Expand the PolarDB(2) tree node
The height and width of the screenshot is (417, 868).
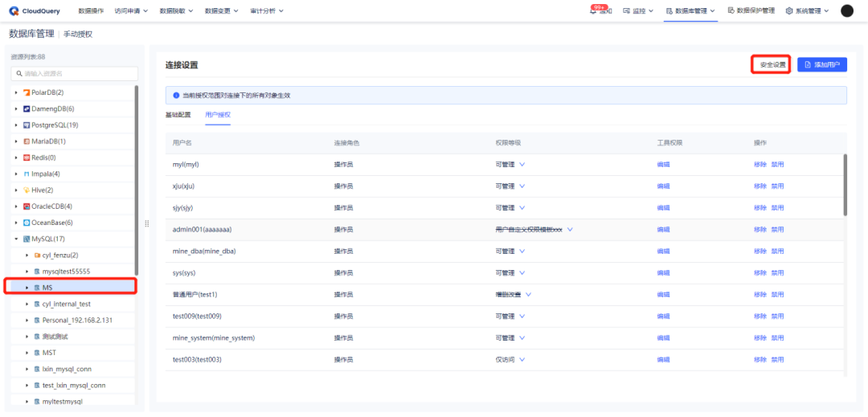[17, 92]
